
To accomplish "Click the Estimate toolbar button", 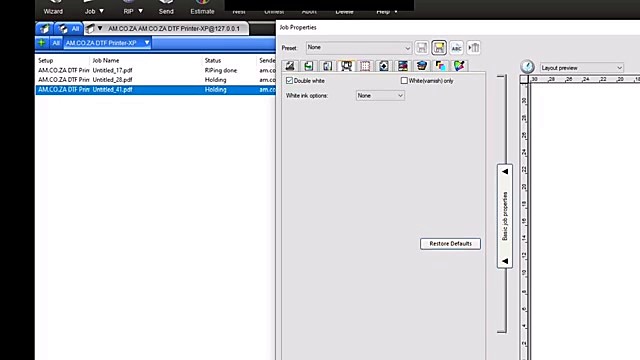I will pos(202,8).
